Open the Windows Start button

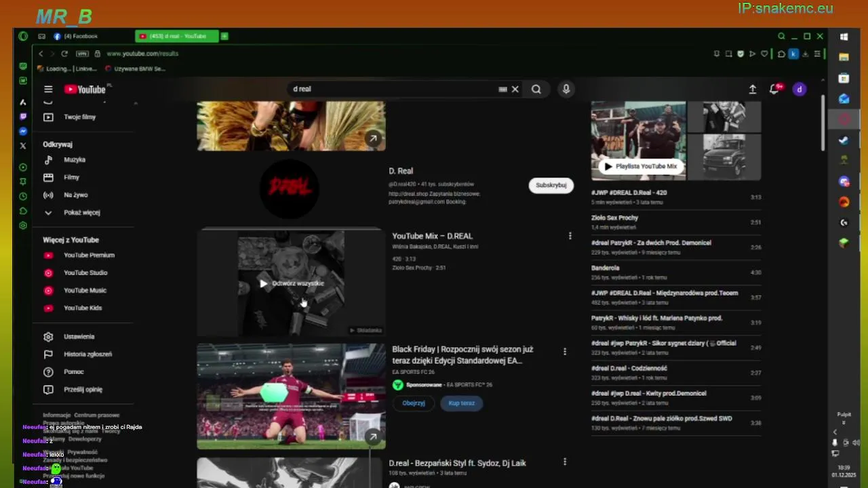pos(844,37)
